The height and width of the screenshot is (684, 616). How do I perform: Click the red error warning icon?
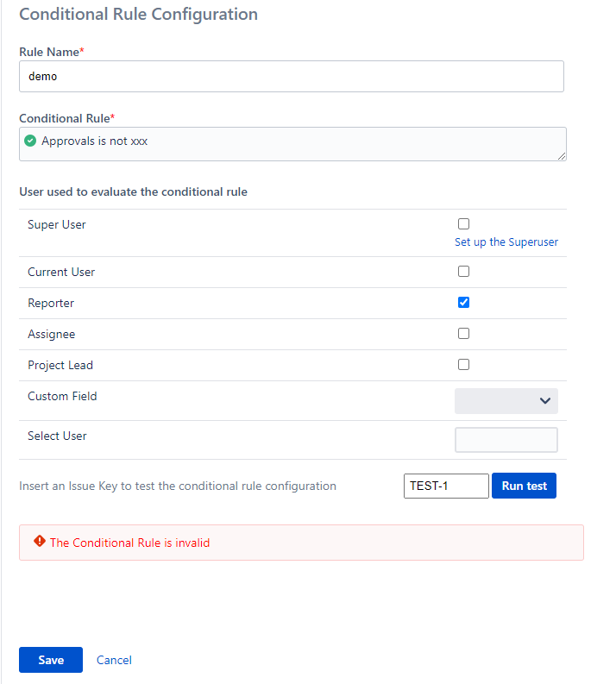tap(39, 542)
